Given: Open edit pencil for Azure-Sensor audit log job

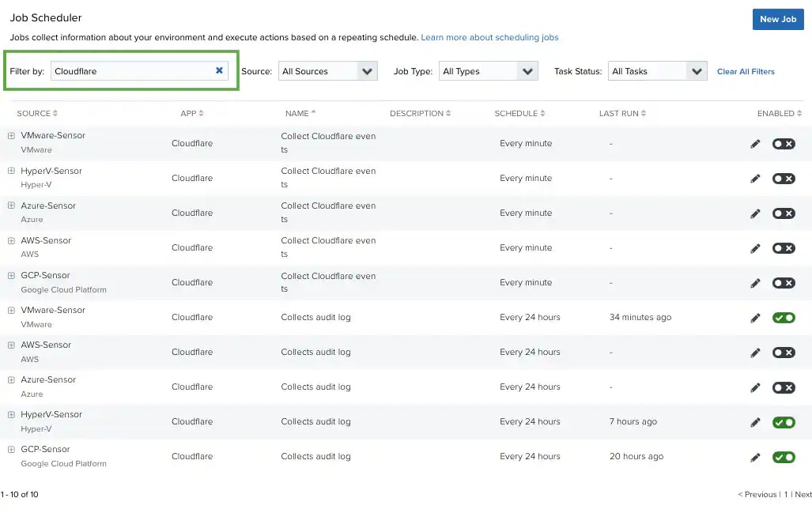Looking at the screenshot, I should (755, 388).
